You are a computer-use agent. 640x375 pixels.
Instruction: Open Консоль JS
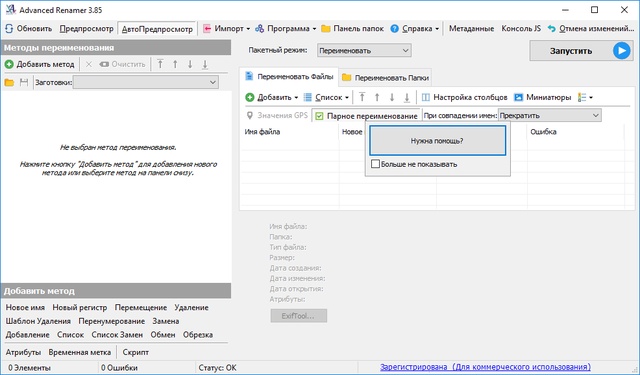[521, 29]
